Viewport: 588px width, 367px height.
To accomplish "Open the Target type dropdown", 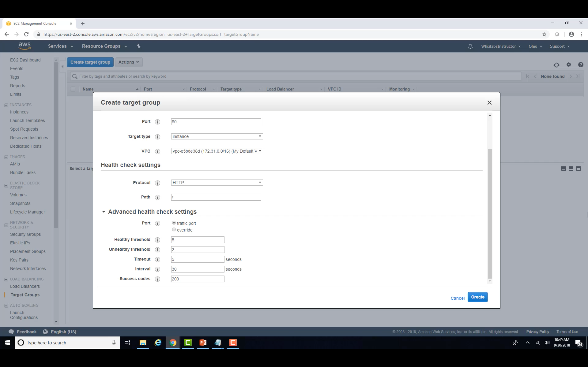I will point(217,136).
